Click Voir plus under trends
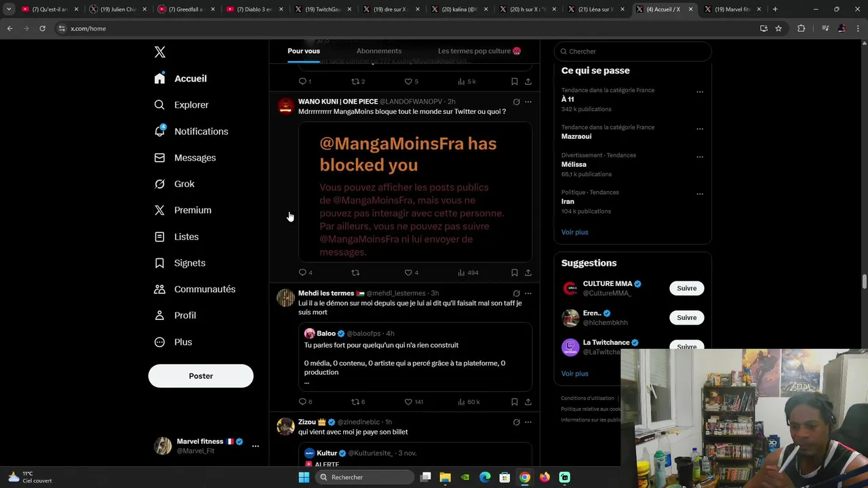Image resolution: width=868 pixels, height=488 pixels. coord(574,232)
